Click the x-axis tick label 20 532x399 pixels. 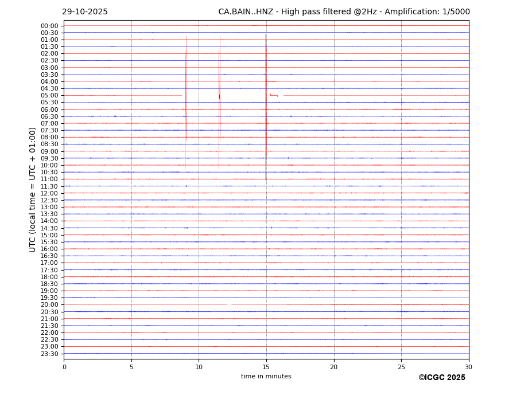(x=333, y=367)
